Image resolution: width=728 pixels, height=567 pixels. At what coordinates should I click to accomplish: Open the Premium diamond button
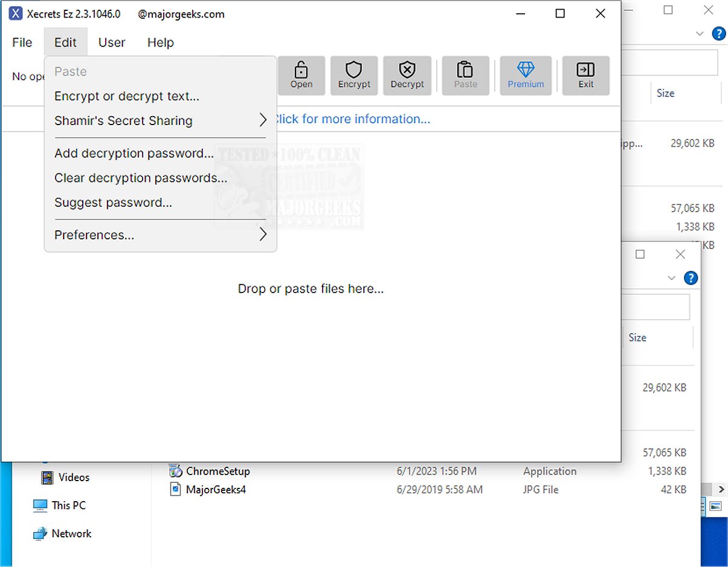[x=526, y=76]
